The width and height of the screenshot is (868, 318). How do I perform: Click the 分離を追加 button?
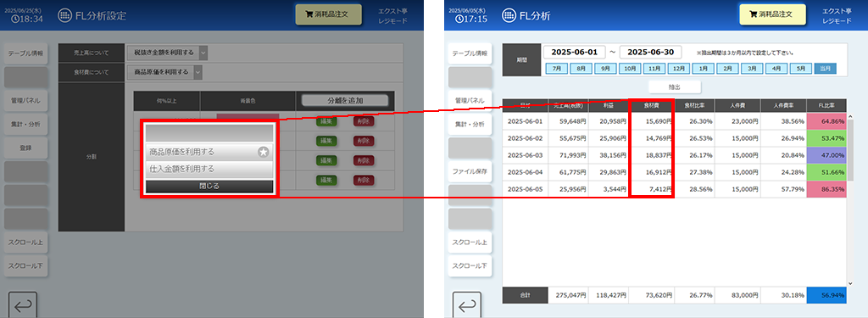coord(345,100)
